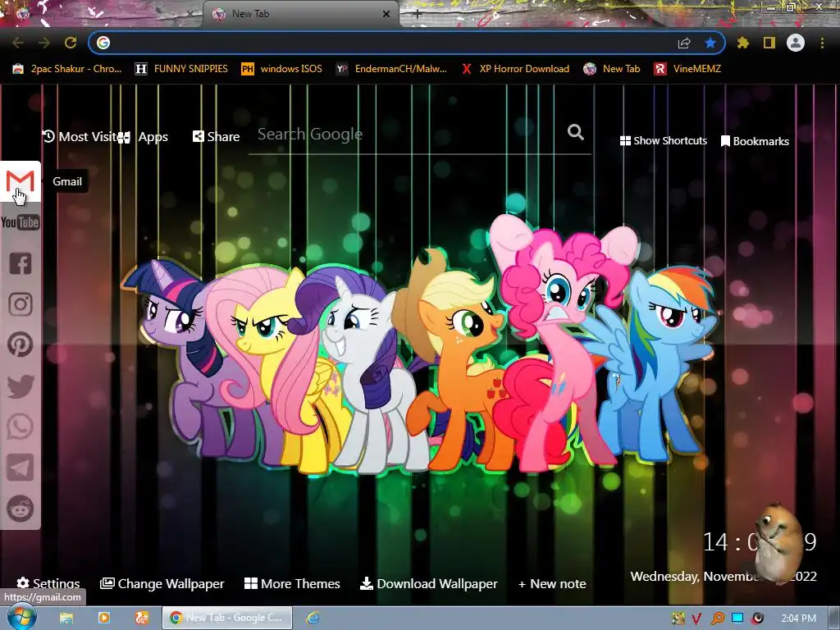The image size is (840, 630).
Task: Go back with the back arrow
Action: [18, 43]
